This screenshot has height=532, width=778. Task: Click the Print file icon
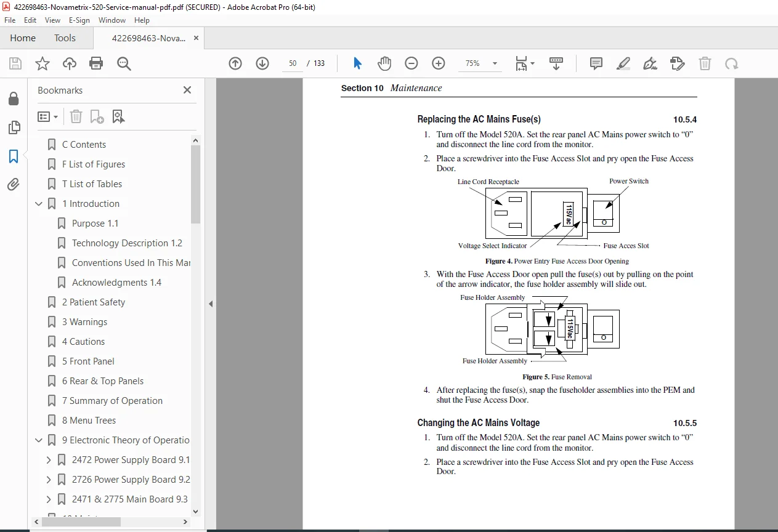pos(96,63)
